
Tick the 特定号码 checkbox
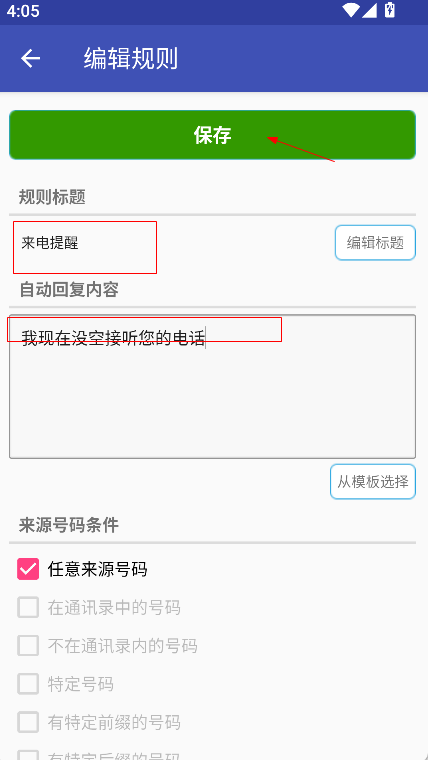28,684
